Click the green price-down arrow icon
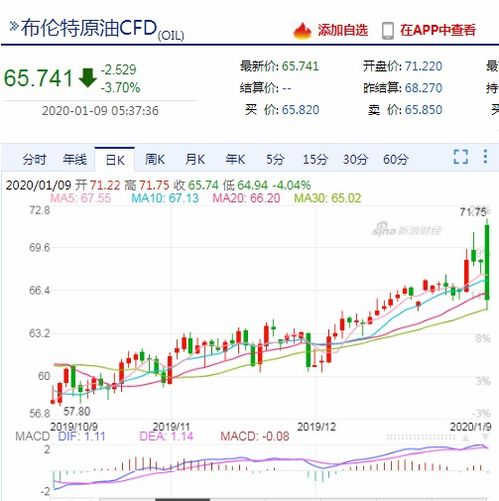 88,78
